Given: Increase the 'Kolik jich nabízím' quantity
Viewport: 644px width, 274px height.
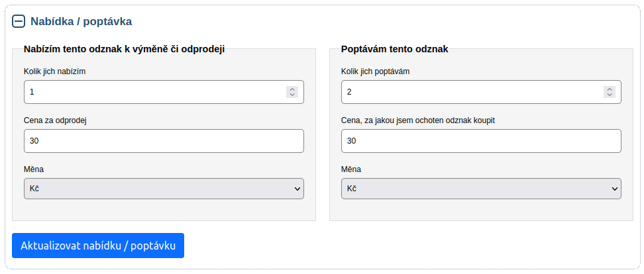Looking at the screenshot, I should [x=292, y=89].
